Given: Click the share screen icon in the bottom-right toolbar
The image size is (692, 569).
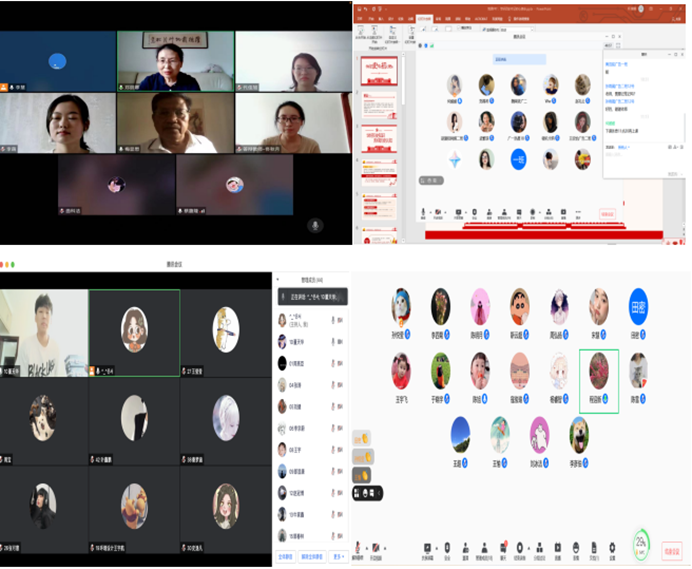Looking at the screenshot, I should [x=428, y=548].
